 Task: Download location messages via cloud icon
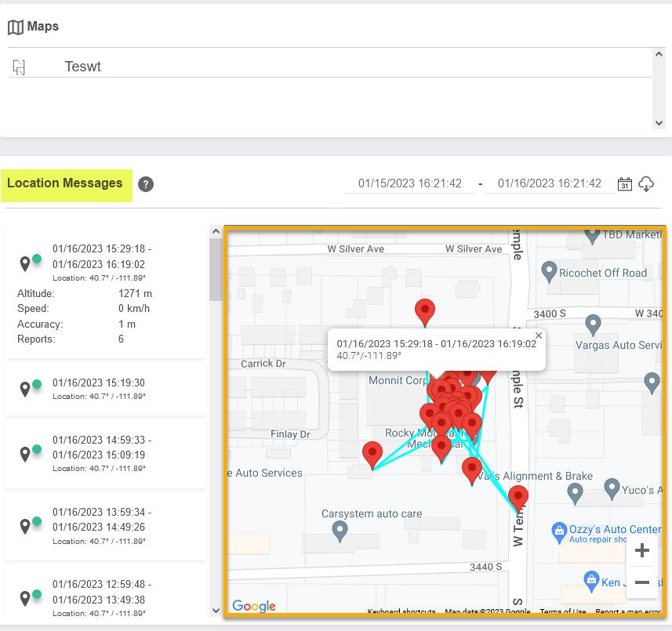(646, 184)
